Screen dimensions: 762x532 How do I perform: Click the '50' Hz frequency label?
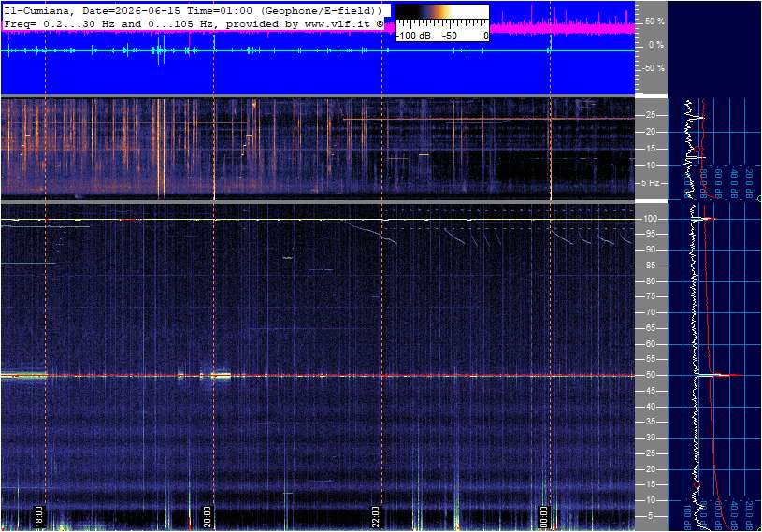tap(650, 375)
